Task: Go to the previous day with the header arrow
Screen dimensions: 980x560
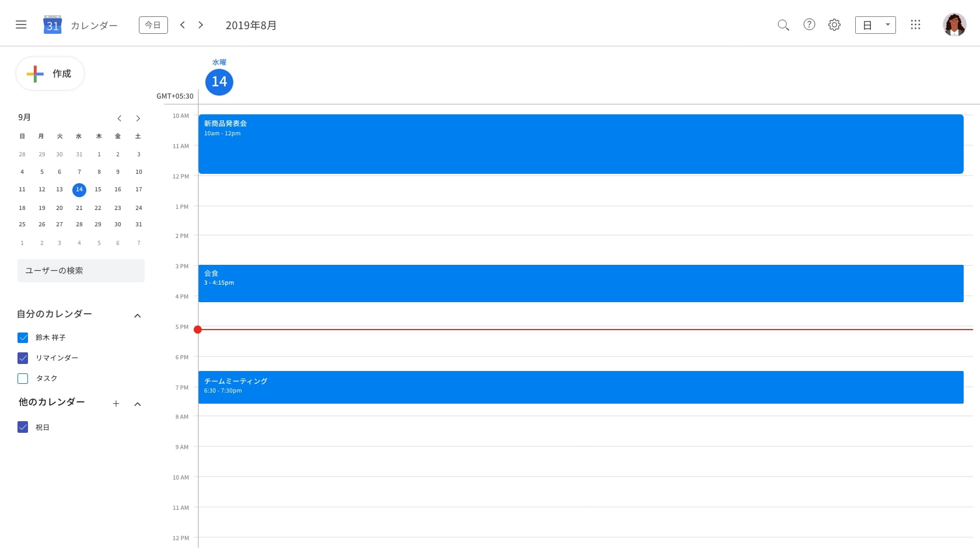Action: [x=183, y=25]
